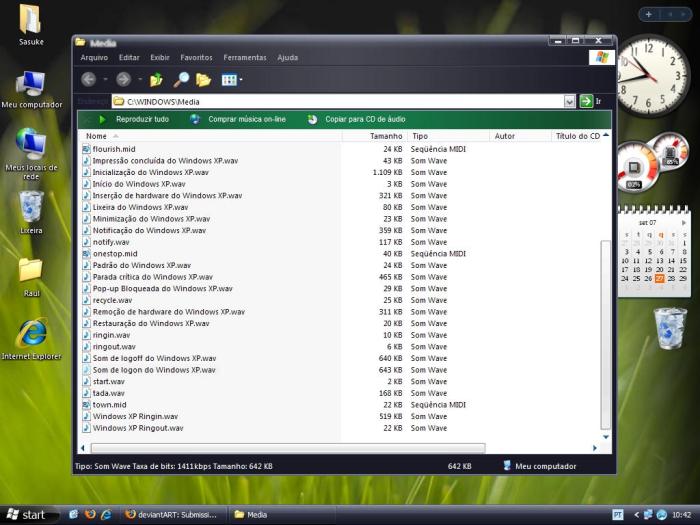The image size is (700, 525).
Task: Select flourish.mid file
Action: coord(109,149)
